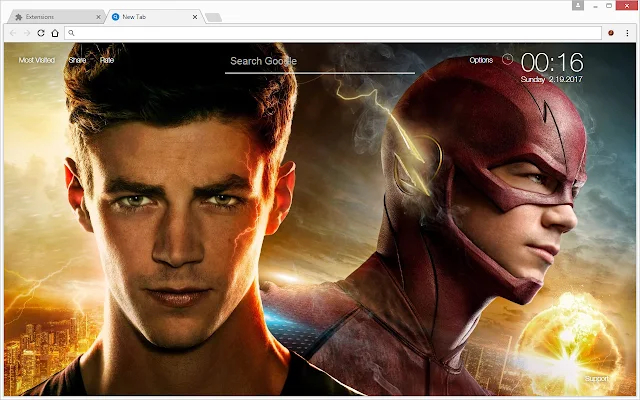640x400 pixels.
Task: Open Options on the new tab page
Action: point(481,60)
